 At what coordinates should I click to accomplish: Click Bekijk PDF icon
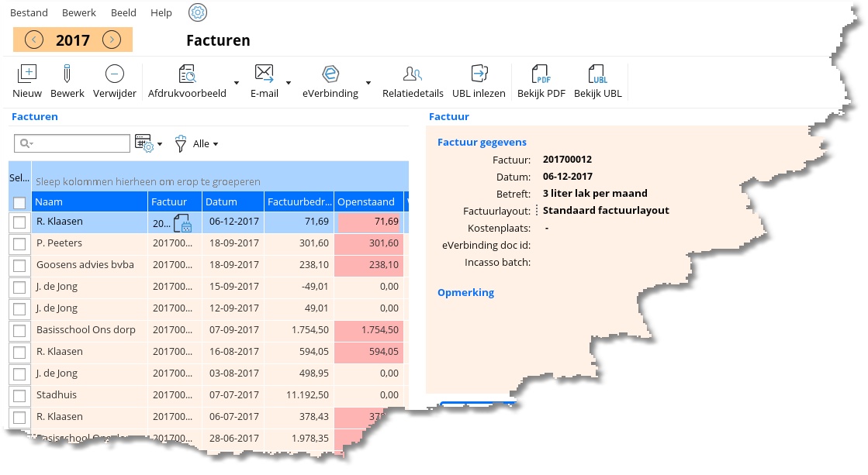pyautogui.click(x=541, y=74)
